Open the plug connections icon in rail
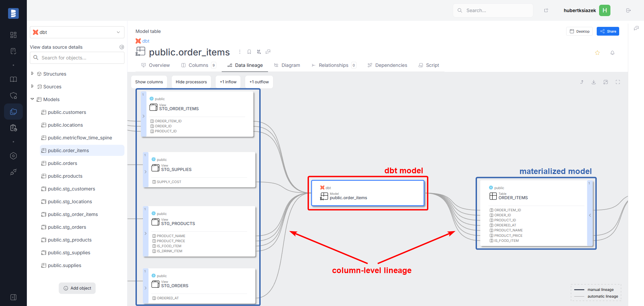 (13, 172)
